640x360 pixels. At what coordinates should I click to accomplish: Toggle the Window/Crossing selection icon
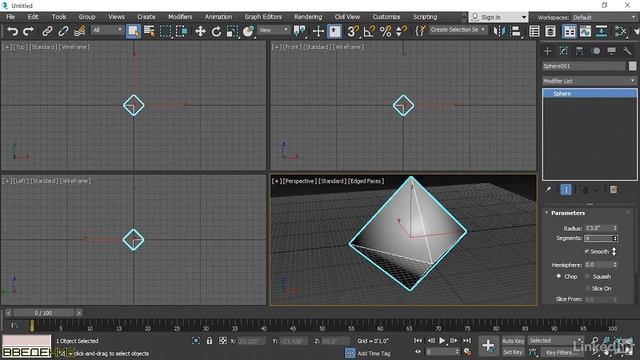click(x=182, y=31)
